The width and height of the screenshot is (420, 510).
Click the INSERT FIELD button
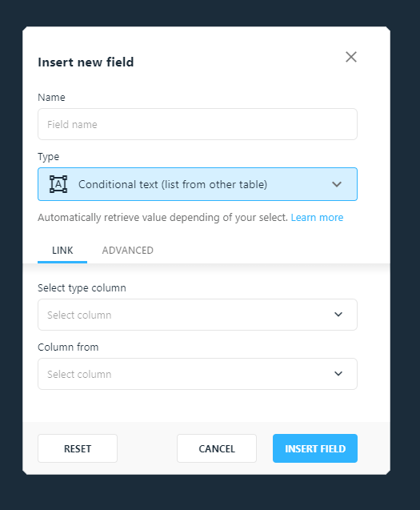pyautogui.click(x=315, y=448)
